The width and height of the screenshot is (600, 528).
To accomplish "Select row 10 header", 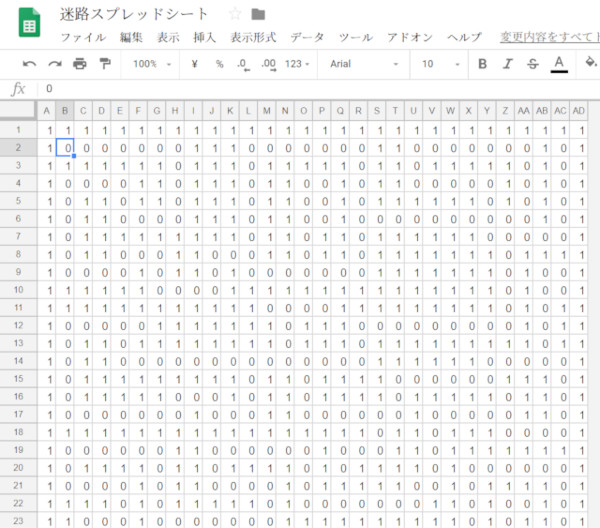I will pyautogui.click(x=18, y=290).
